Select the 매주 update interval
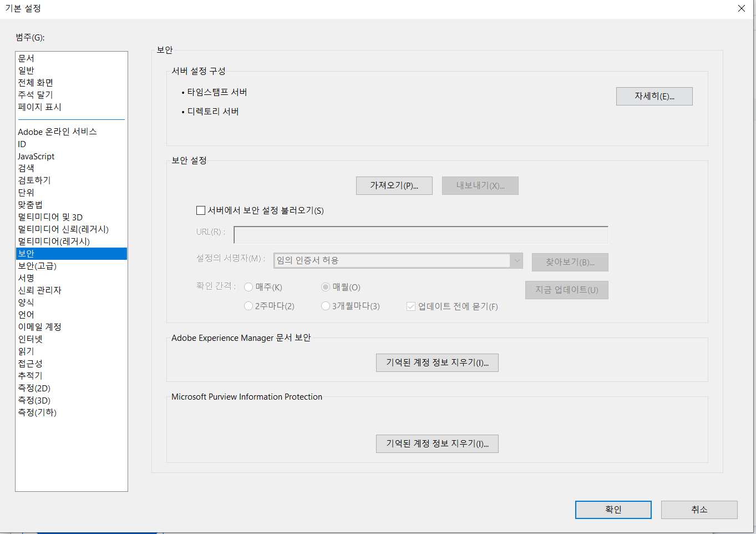Viewport: 756px width, 534px height. 248,287
